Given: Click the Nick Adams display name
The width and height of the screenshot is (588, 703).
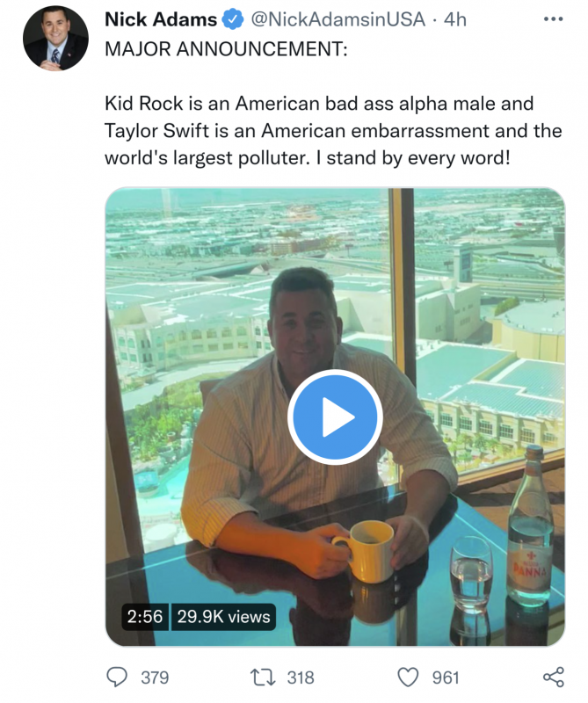Looking at the screenshot, I should [x=161, y=19].
